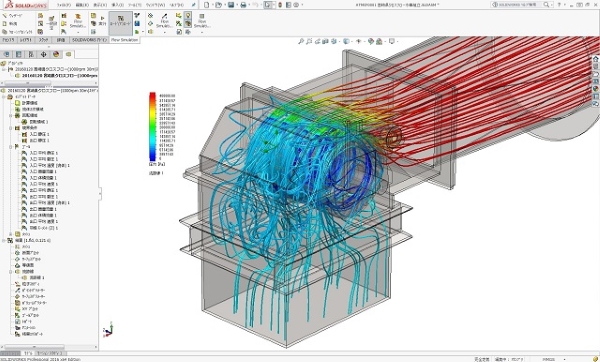This screenshot has width=600, height=362.
Task: Click the zoom-to-fit magnifier above viewport
Action: [301, 41]
